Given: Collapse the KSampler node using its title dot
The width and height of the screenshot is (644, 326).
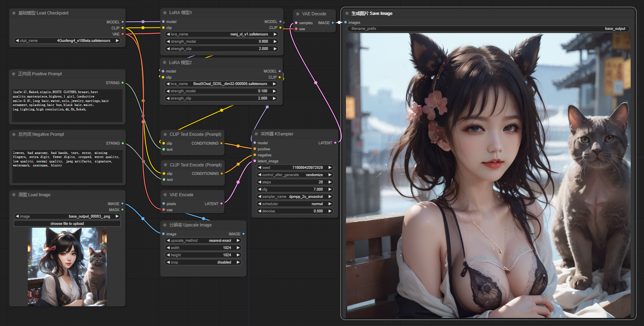Looking at the screenshot, I should point(256,134).
